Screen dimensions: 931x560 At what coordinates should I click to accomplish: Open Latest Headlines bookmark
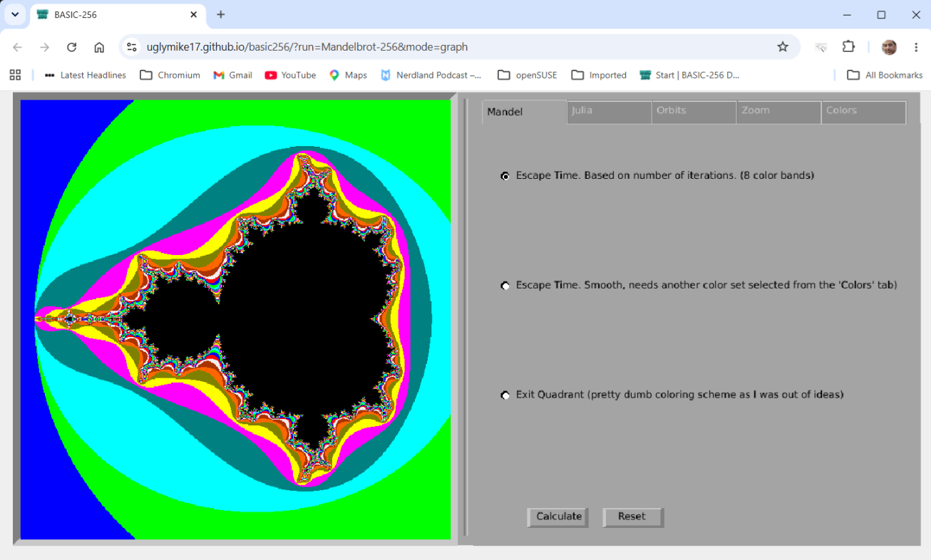[x=85, y=75]
